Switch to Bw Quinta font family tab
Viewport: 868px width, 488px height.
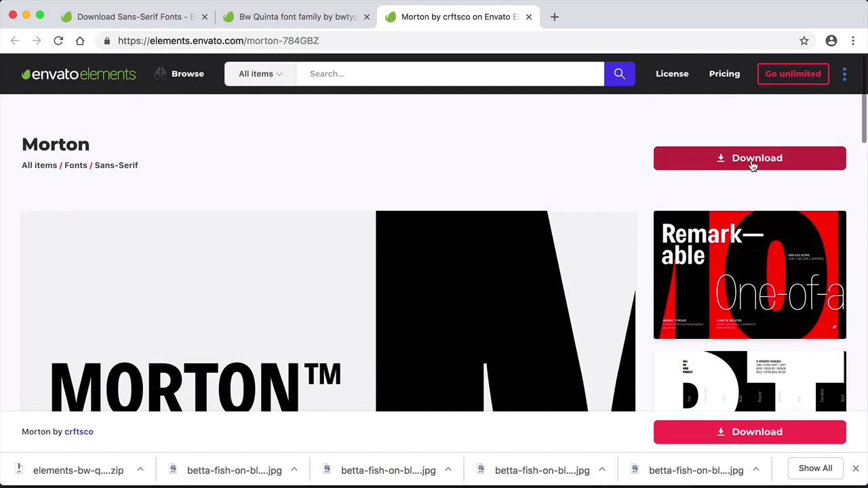tap(297, 17)
